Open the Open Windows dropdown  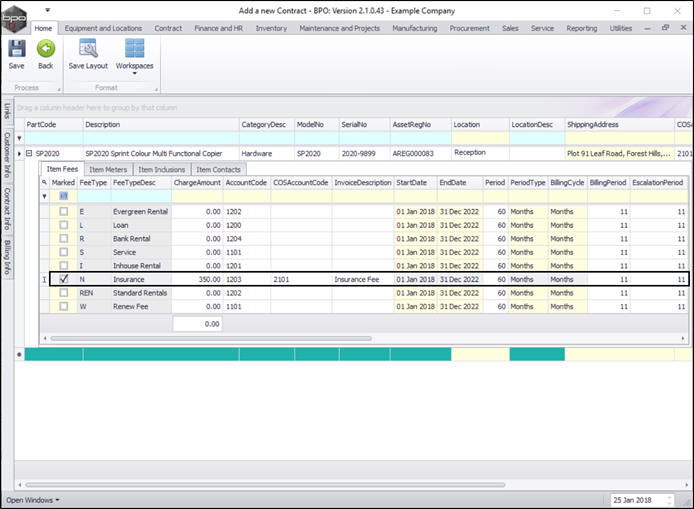(33, 499)
